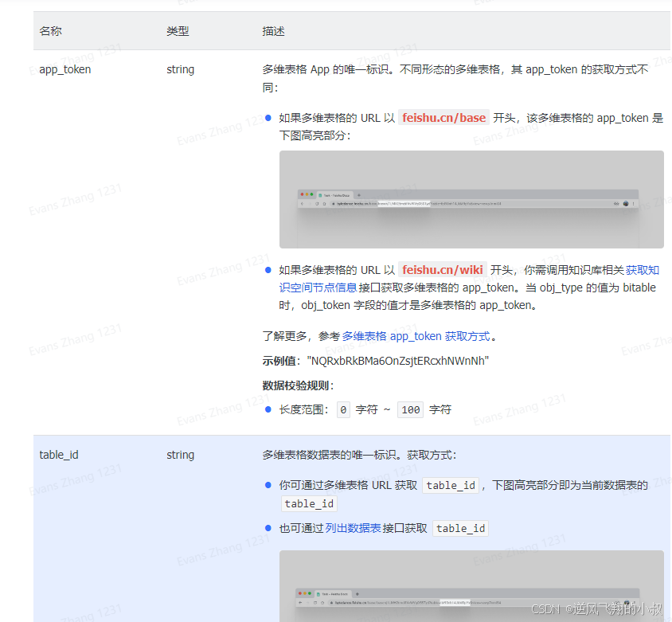Select the feishu.cn/base code tag

pos(443,118)
